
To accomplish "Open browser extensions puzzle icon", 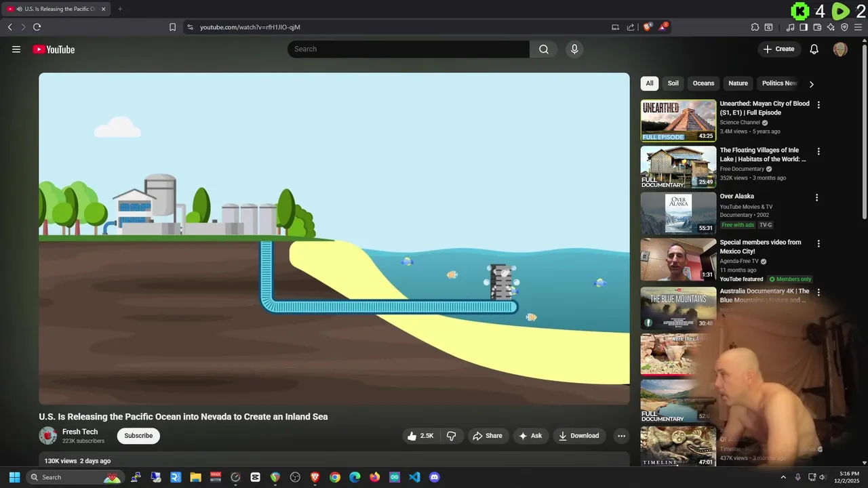I will tap(755, 27).
